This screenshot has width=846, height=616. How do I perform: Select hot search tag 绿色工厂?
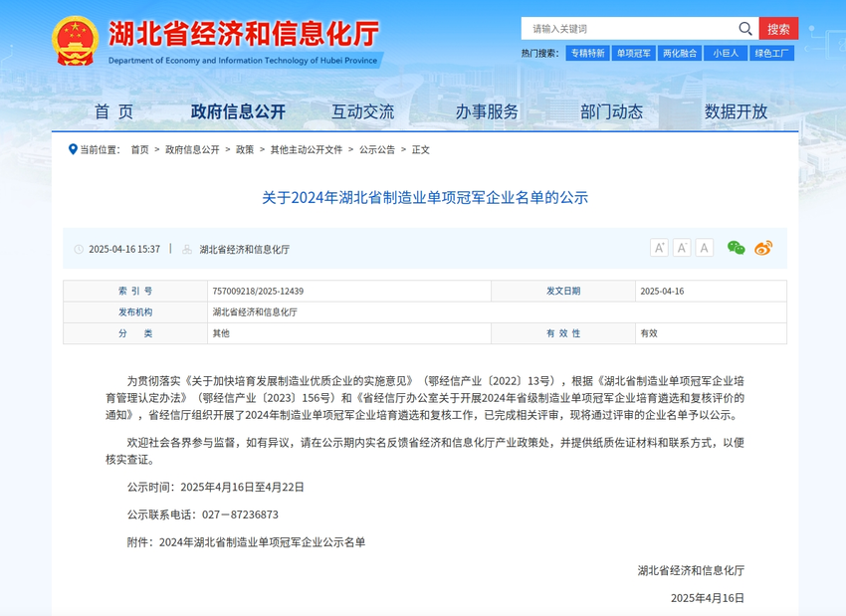tap(771, 53)
